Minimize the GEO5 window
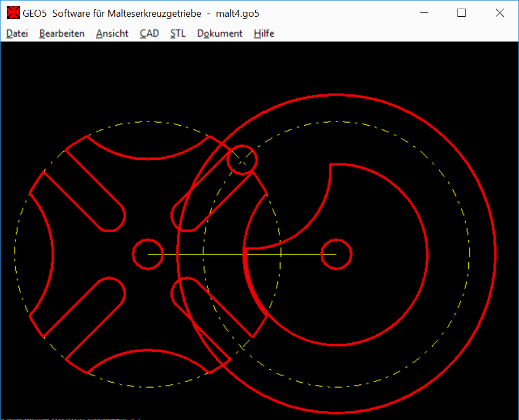519x420 pixels. 423,13
